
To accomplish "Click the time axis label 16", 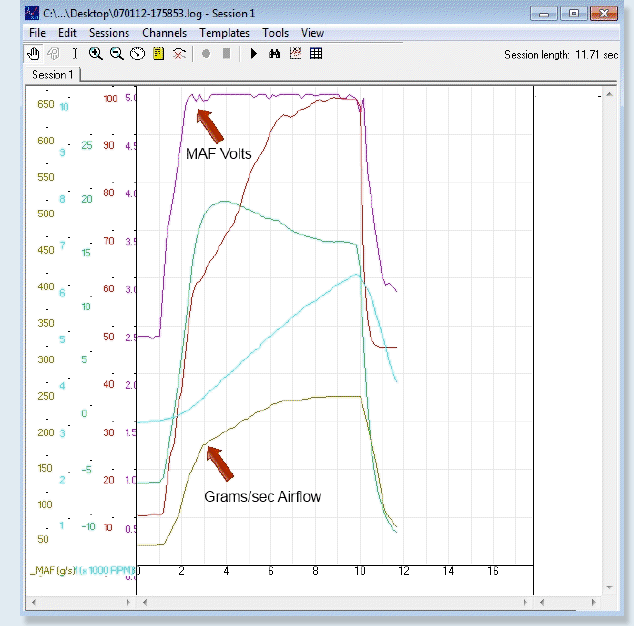I will coord(493,571).
